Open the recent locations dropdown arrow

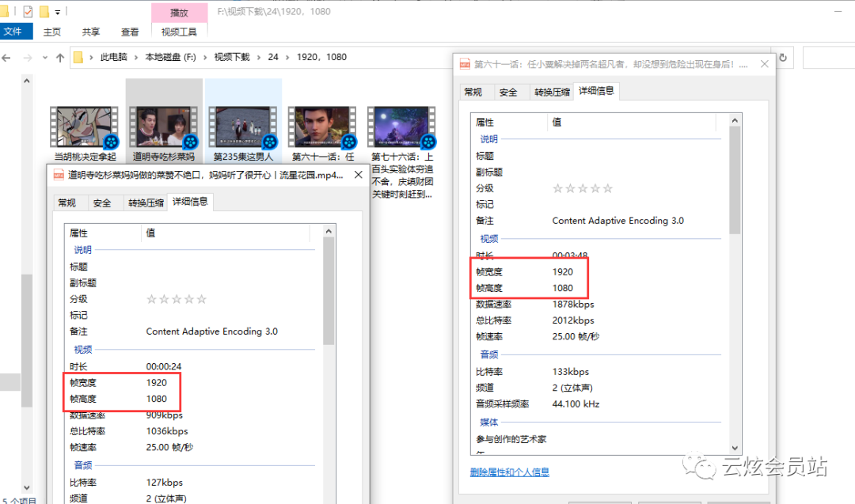coord(44,57)
